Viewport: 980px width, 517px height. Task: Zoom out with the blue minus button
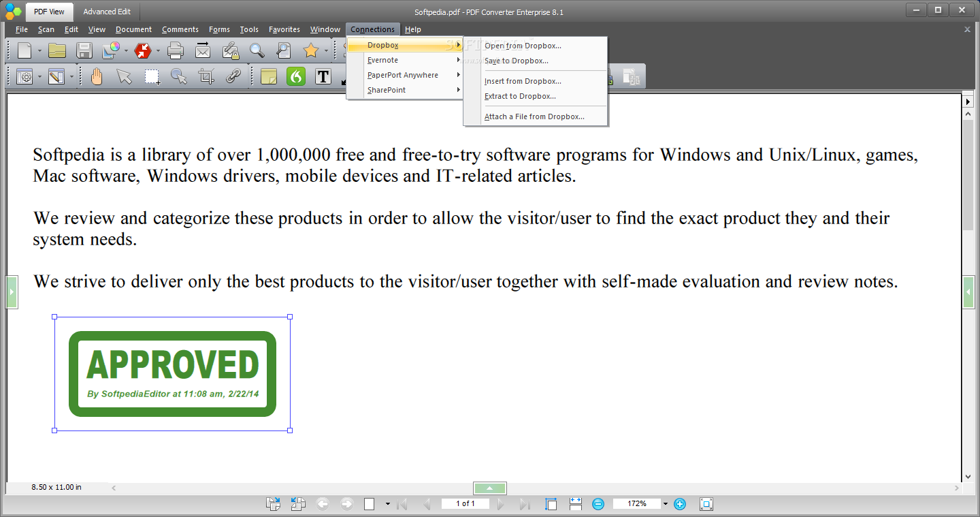click(x=598, y=504)
